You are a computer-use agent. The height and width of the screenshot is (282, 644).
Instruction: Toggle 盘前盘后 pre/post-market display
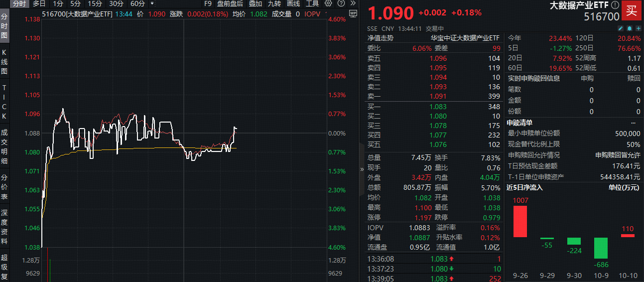point(230,3)
